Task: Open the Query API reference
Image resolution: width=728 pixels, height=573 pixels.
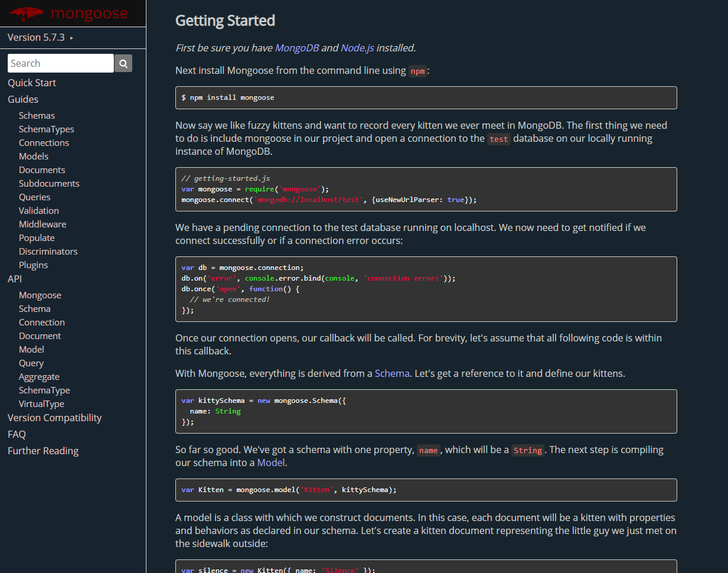Action: pyautogui.click(x=31, y=363)
